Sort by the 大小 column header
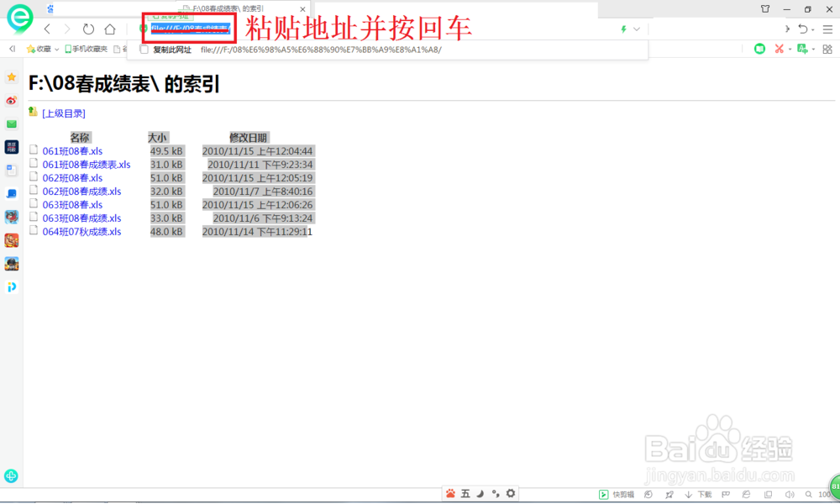 point(158,138)
